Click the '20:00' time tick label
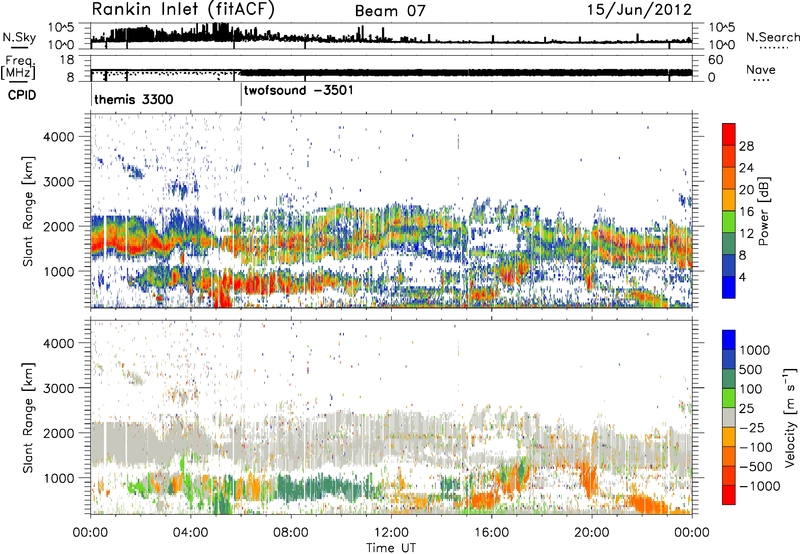This screenshot has height=554, width=800. click(x=592, y=533)
